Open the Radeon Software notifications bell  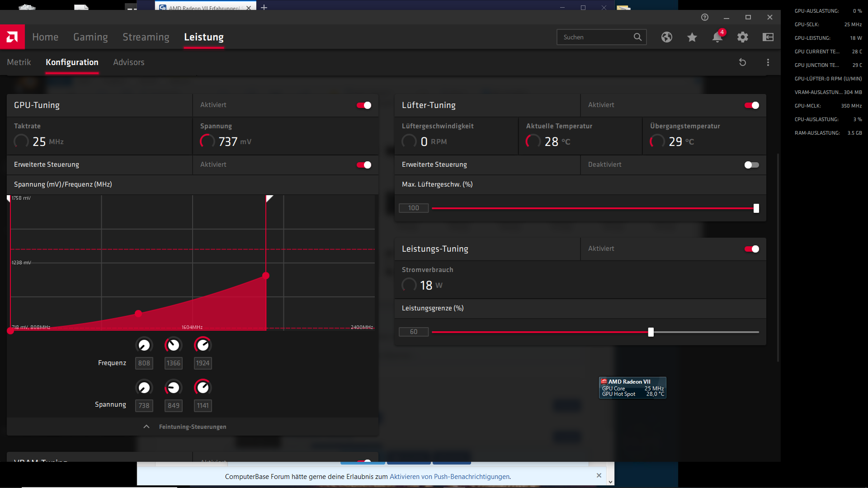(717, 38)
